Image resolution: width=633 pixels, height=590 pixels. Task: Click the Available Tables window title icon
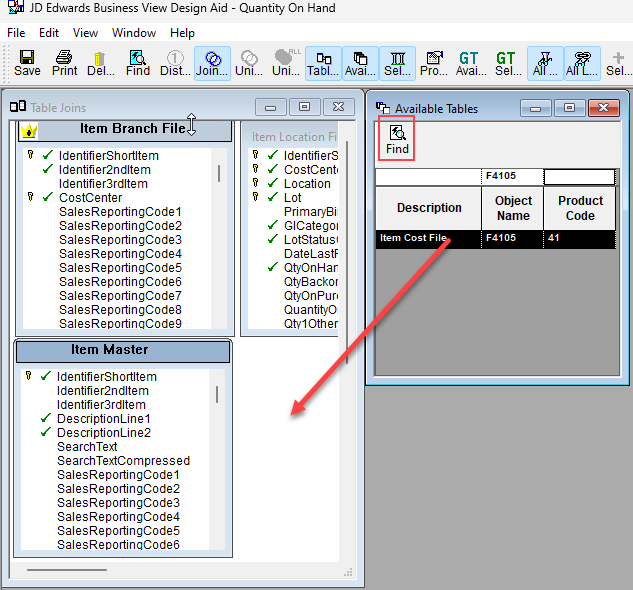pyautogui.click(x=383, y=108)
